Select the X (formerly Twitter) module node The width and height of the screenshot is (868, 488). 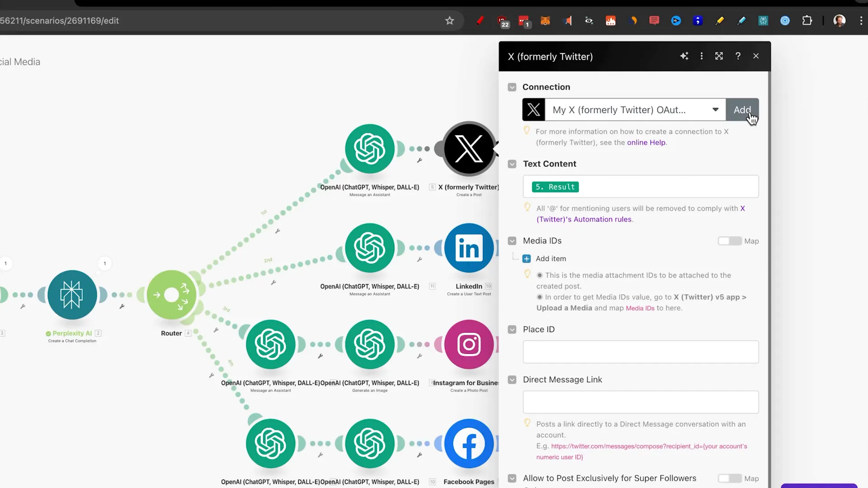(469, 149)
